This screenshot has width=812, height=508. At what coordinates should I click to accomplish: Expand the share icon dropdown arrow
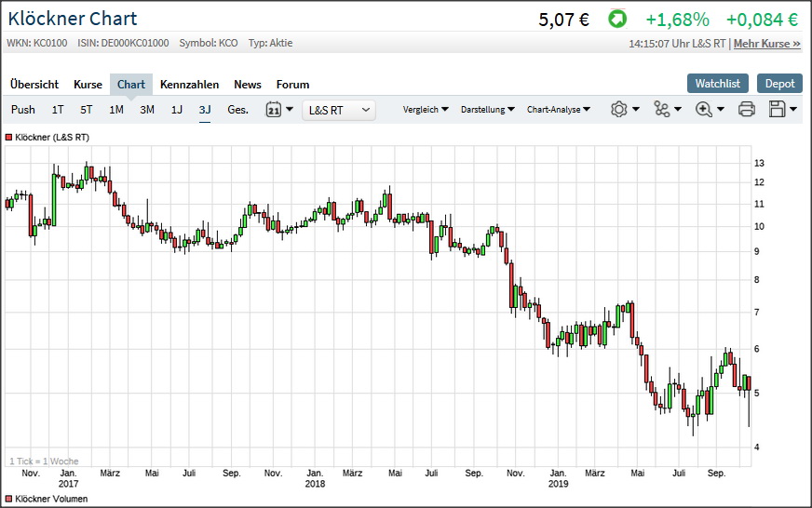coord(678,109)
